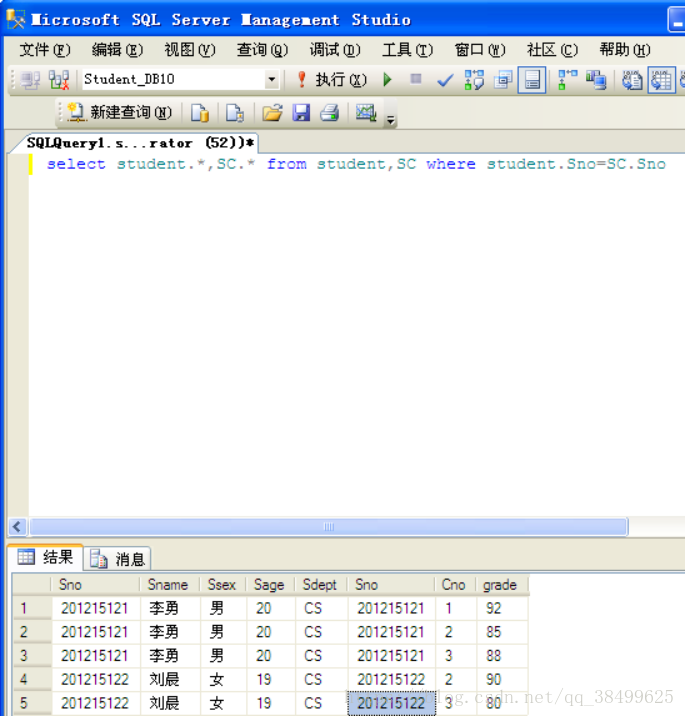Click the Analysis Services query icon

(x=235, y=112)
